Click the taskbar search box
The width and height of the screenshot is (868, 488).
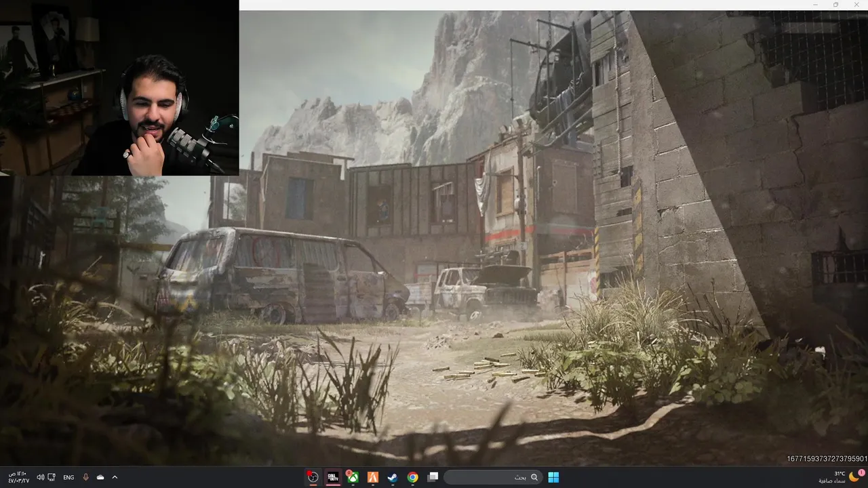tap(493, 477)
